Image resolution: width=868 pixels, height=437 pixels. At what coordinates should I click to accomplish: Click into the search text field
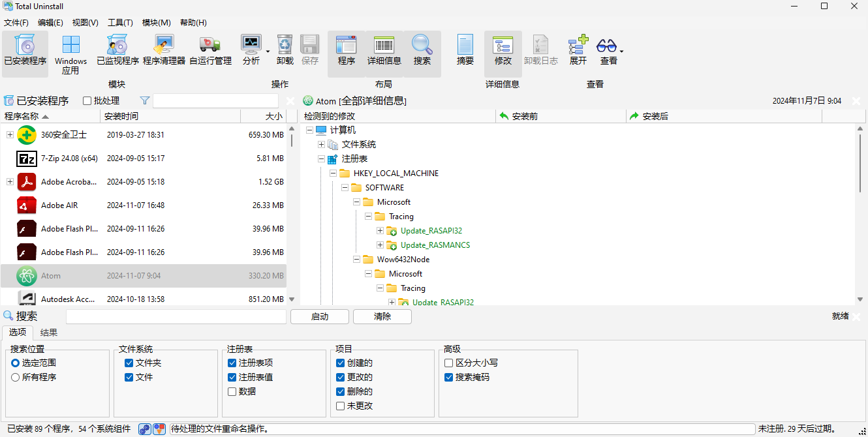(176, 316)
